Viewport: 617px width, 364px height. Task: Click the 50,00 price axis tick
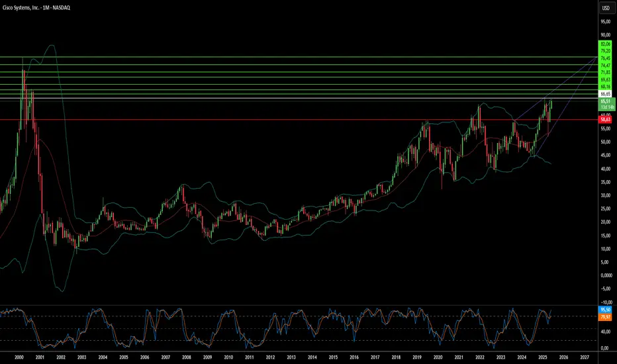coord(606,142)
